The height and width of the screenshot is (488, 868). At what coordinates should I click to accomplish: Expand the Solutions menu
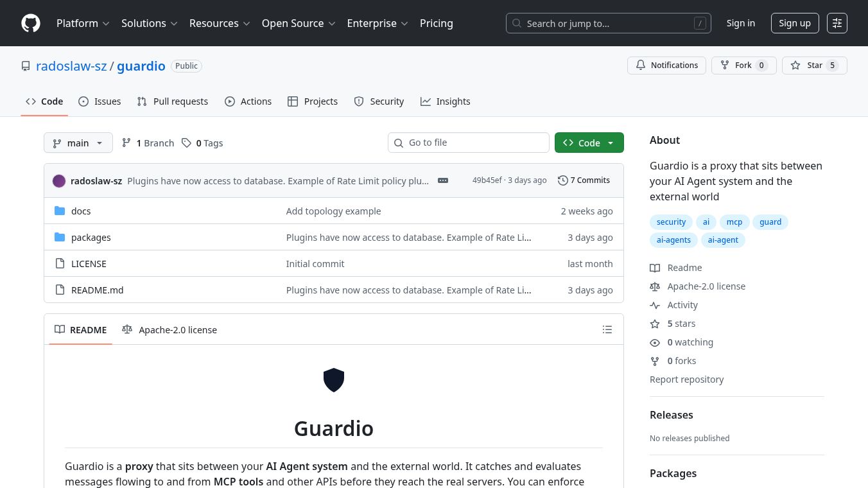click(149, 23)
